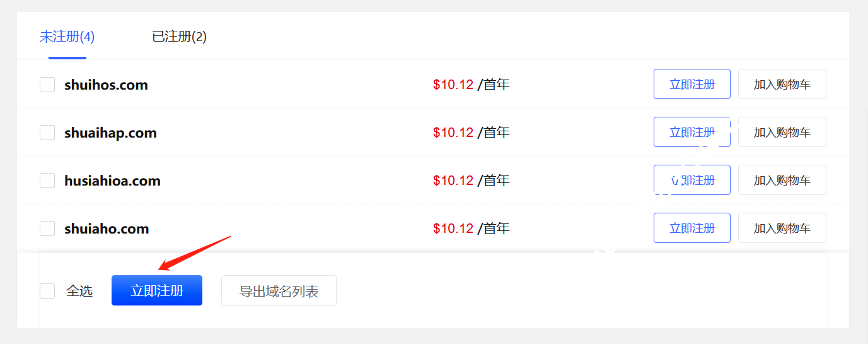Click 立即注册 in the husiahioa.com row
Image resolution: width=868 pixels, height=344 pixels.
[x=692, y=180]
